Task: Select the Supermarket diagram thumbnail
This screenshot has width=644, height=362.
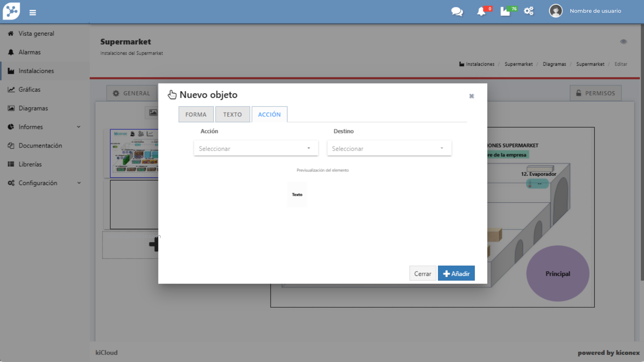Action: click(x=134, y=153)
